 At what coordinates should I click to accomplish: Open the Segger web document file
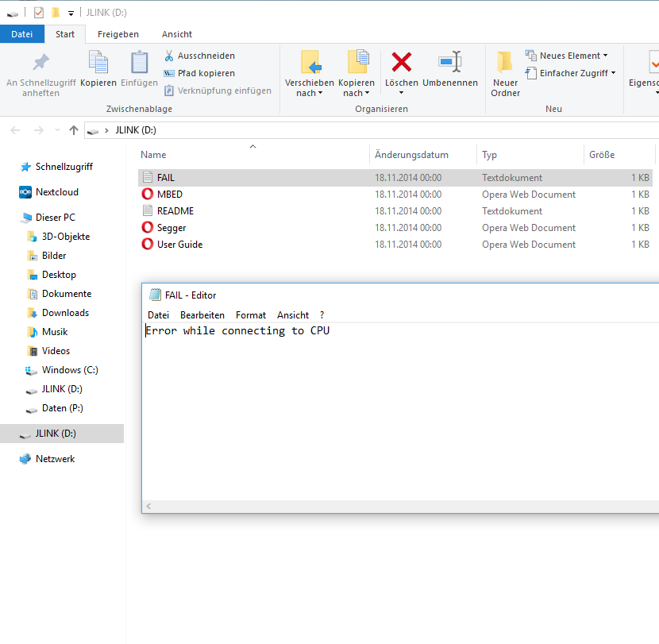[x=171, y=228]
